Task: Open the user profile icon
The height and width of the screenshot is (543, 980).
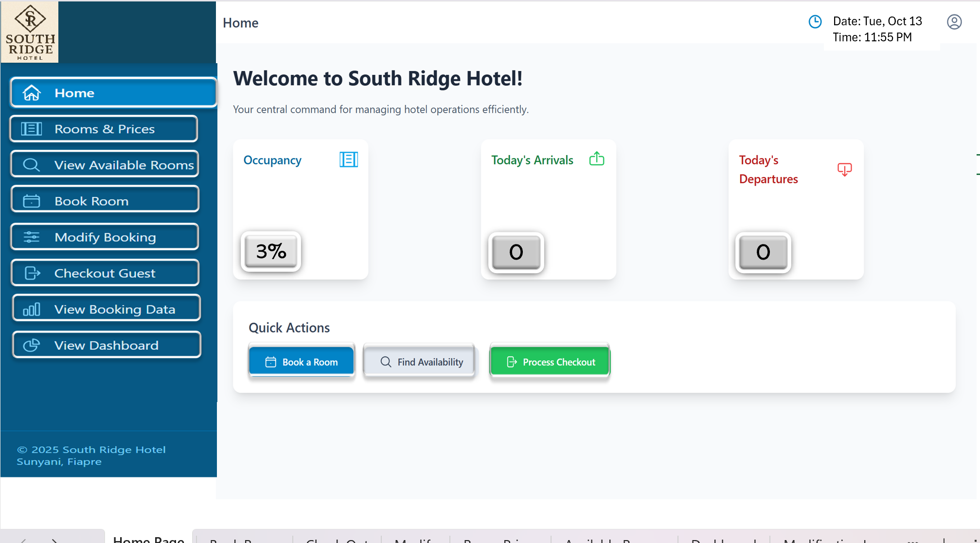Action: click(x=954, y=22)
